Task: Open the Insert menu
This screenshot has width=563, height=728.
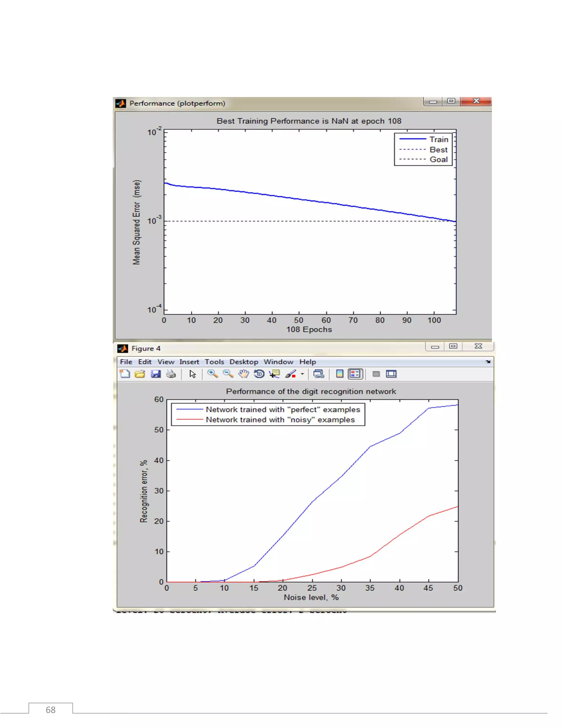Action: (x=189, y=362)
